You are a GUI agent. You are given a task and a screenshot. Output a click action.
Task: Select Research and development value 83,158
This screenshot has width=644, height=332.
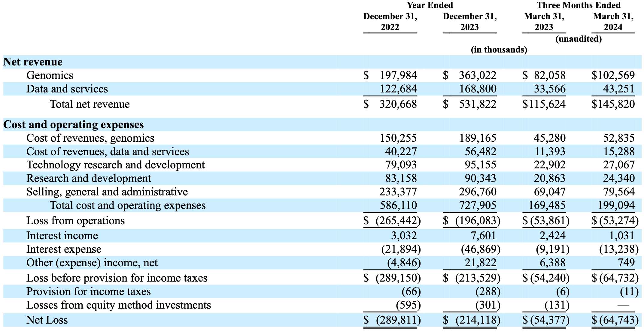click(x=401, y=178)
